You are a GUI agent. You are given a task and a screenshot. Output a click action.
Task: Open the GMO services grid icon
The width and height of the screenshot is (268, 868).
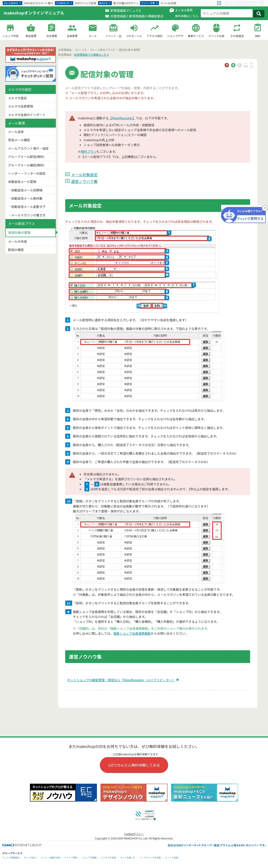click(219, 3)
